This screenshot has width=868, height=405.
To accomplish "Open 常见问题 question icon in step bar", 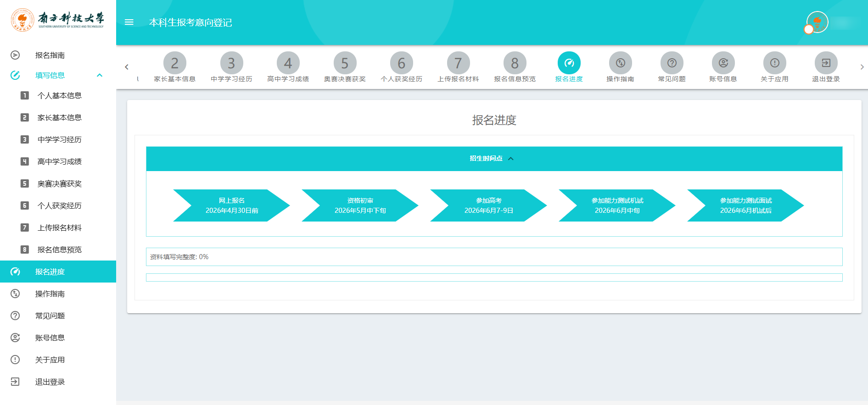I will pos(672,63).
